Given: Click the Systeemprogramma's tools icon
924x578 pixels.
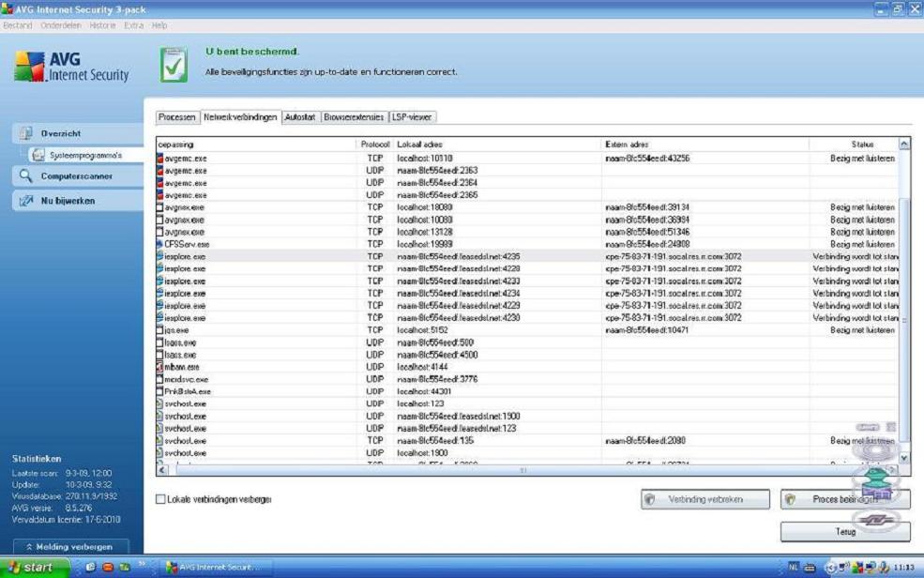Looking at the screenshot, I should coord(38,155).
